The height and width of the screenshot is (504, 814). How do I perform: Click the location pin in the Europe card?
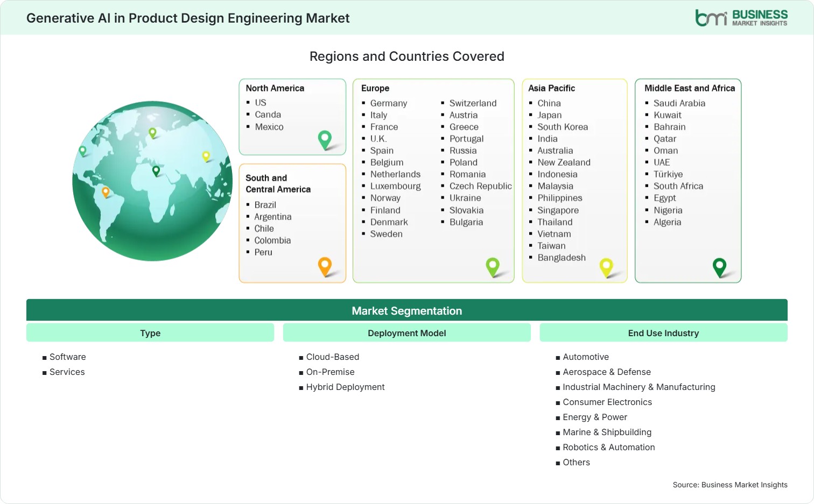pos(493,267)
